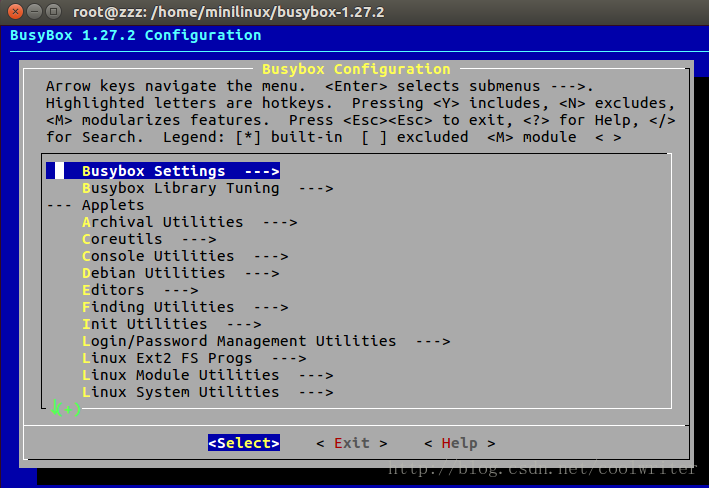Click the < Help > button
Viewport: 709px width, 488px height.
tap(460, 443)
